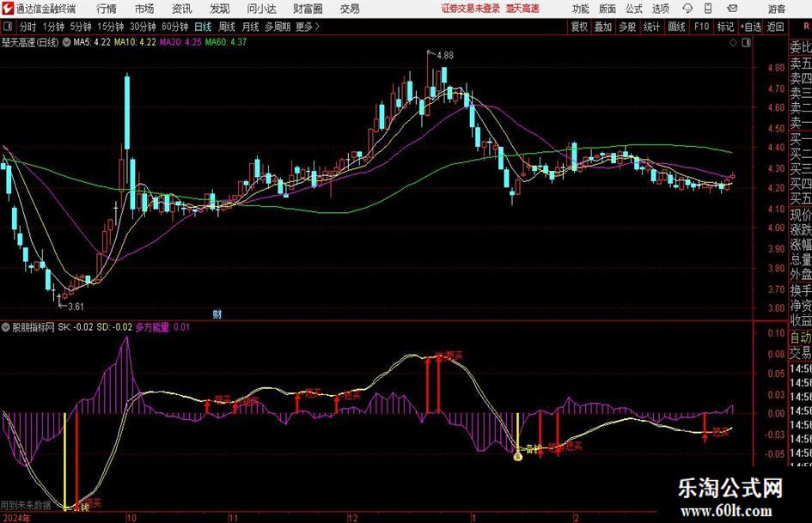Click the diamond icon above chart
The width and height of the screenshot is (812, 523).
(733, 43)
